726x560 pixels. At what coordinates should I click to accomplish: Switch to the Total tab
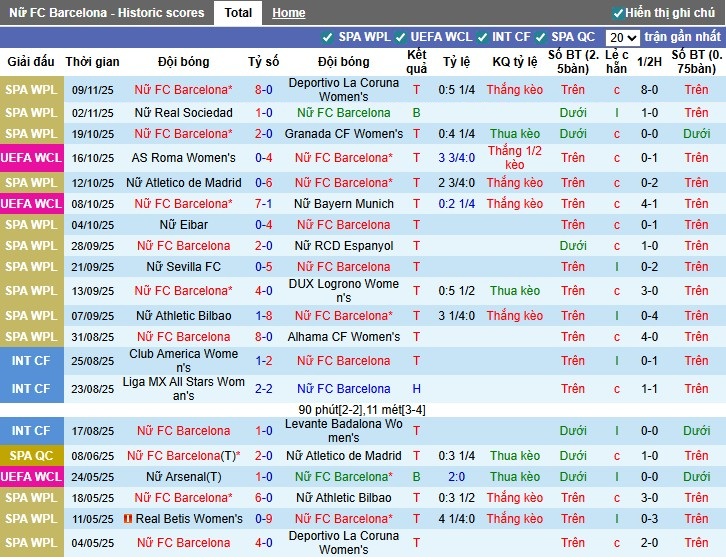click(238, 13)
